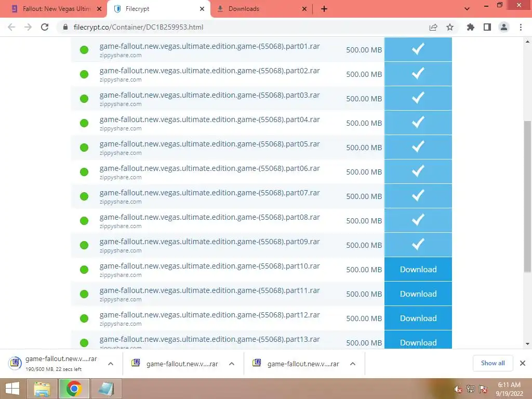
Task: Go back to the previous page
Action: [11, 27]
